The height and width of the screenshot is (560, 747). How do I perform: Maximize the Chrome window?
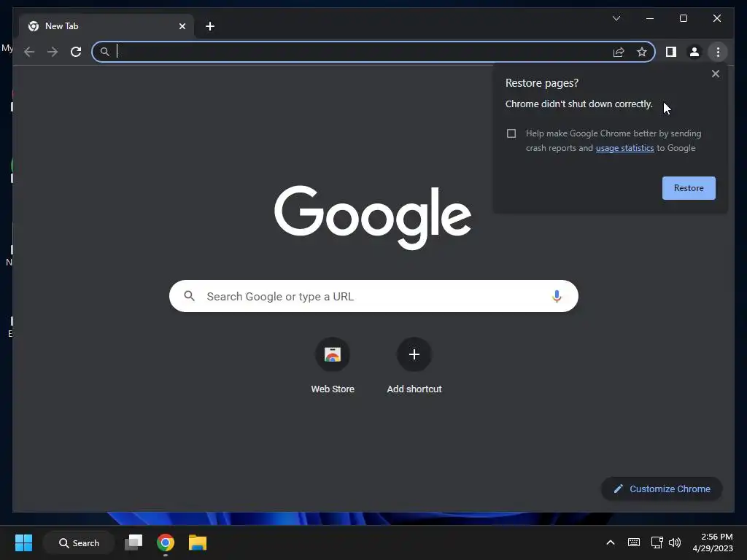tap(683, 18)
